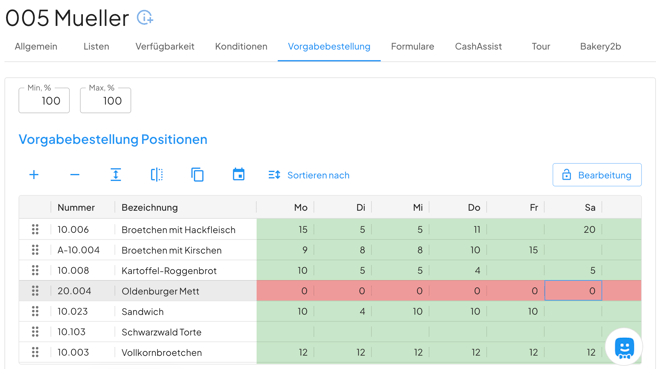Select Wednesday cell 12 for Vollkornbroetchen
The width and height of the screenshot is (670, 369).
coord(401,352)
